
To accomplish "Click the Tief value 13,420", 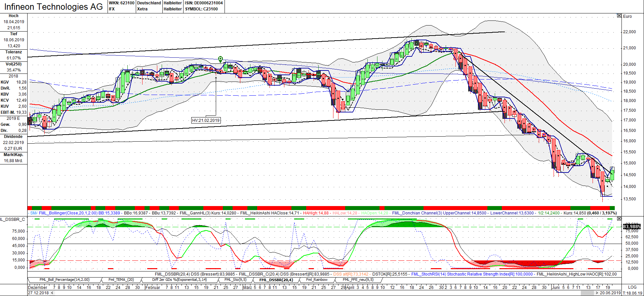I will click(14, 46).
